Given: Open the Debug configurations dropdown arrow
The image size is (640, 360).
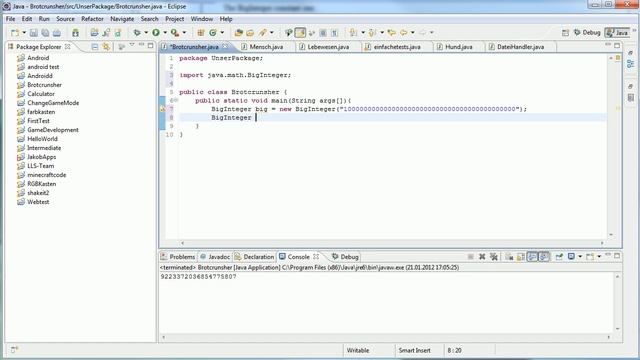Looking at the screenshot, I should coord(146,33).
